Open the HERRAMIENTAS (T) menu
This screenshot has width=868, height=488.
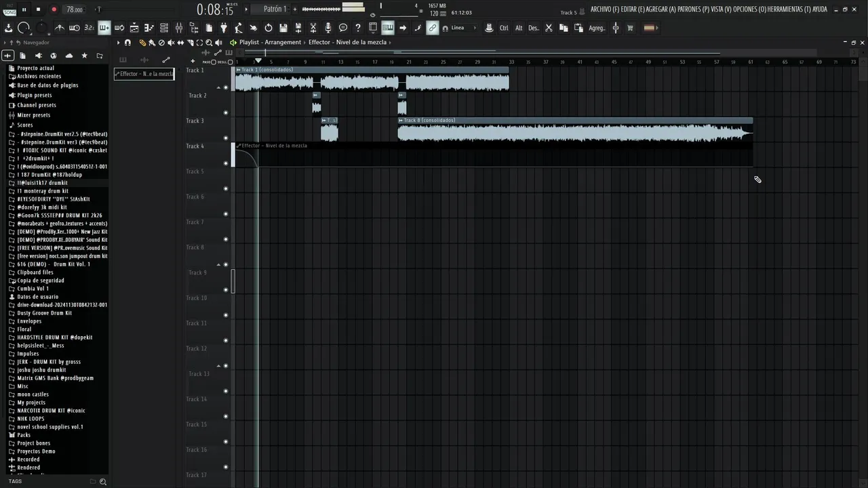point(789,9)
